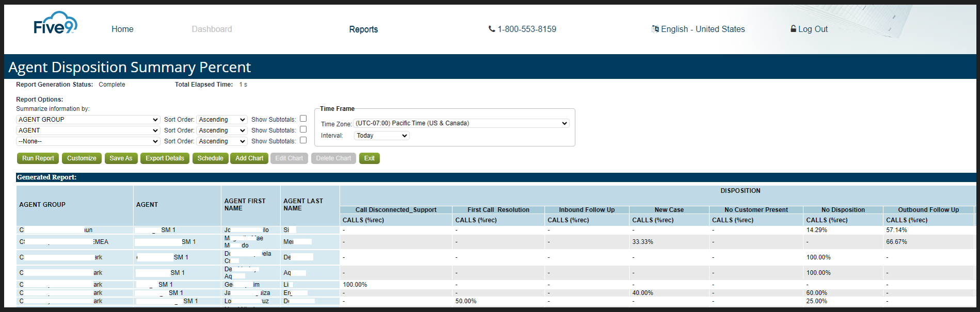Click the DISPOSITION header in the report
This screenshot has width=980, height=312.
[x=740, y=191]
